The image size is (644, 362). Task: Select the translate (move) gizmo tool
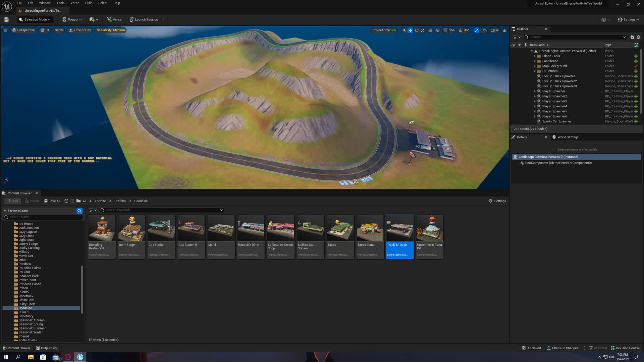(410, 30)
